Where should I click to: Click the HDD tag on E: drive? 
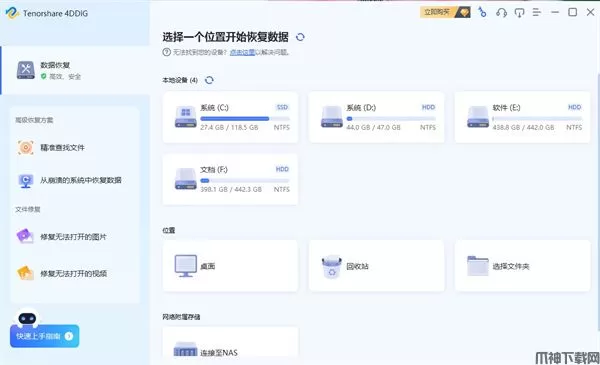[x=575, y=107]
